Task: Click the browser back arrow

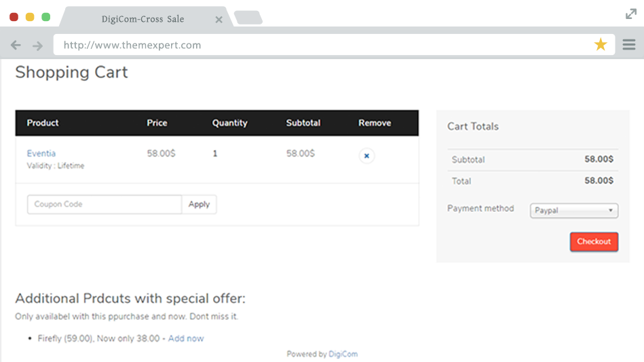Action: click(x=16, y=45)
